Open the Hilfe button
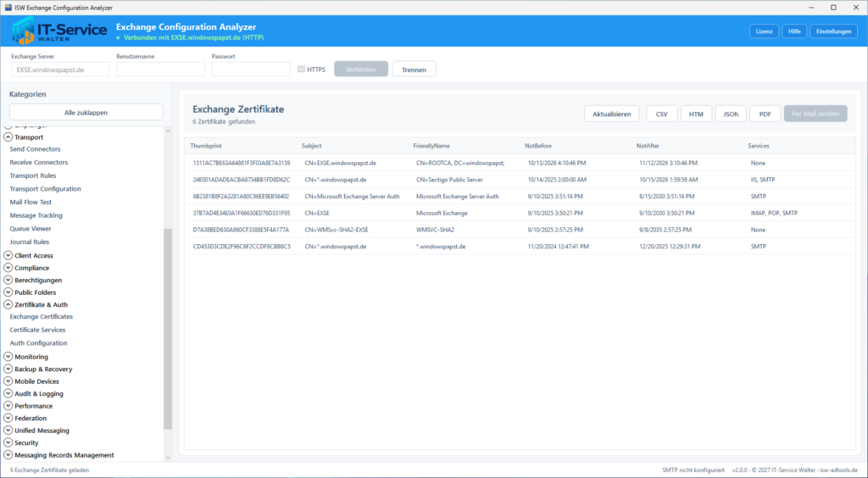This screenshot has width=868, height=478. [x=794, y=31]
